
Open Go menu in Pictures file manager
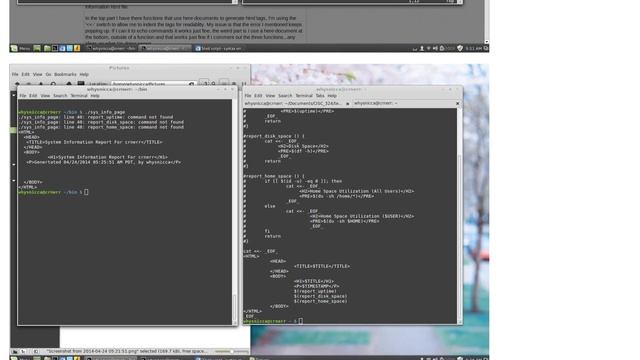tap(48, 74)
